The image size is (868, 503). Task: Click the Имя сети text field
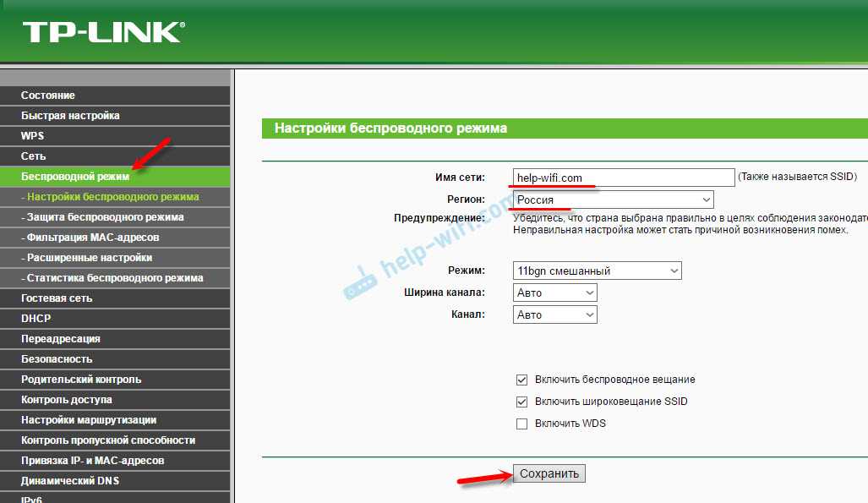pos(624,178)
